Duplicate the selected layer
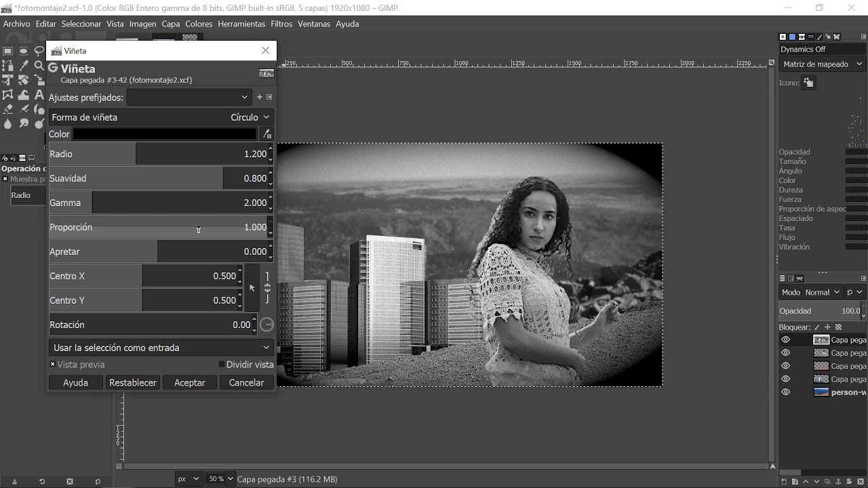 827,482
